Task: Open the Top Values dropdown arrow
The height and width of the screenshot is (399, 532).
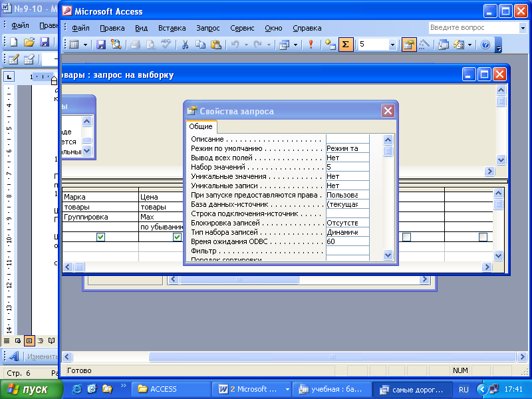Action: coord(392,45)
